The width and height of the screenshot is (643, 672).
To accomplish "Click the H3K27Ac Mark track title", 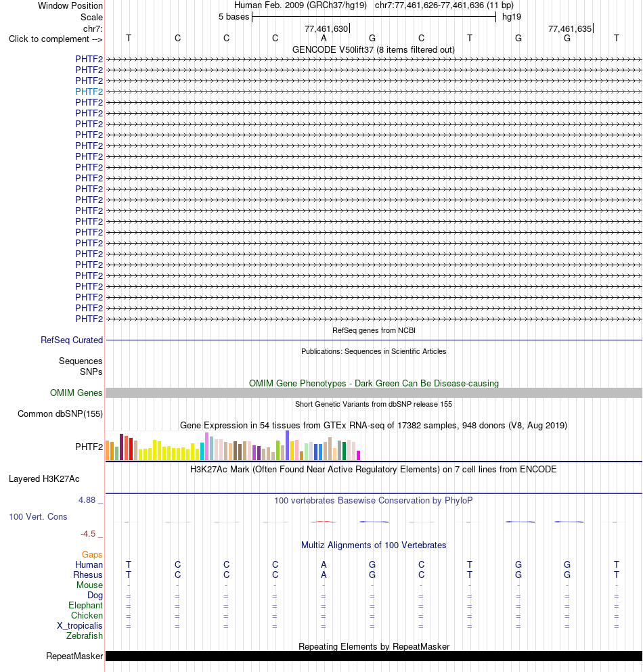I will point(374,469).
